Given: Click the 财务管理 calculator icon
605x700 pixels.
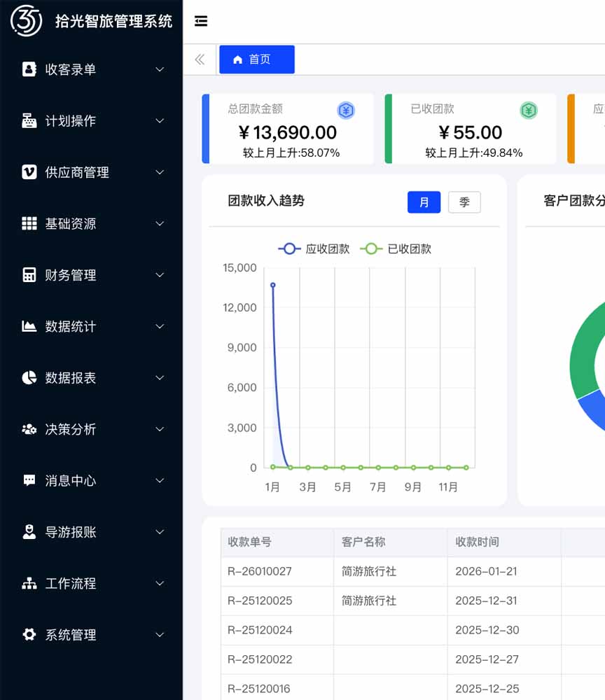Looking at the screenshot, I should pyautogui.click(x=29, y=274).
